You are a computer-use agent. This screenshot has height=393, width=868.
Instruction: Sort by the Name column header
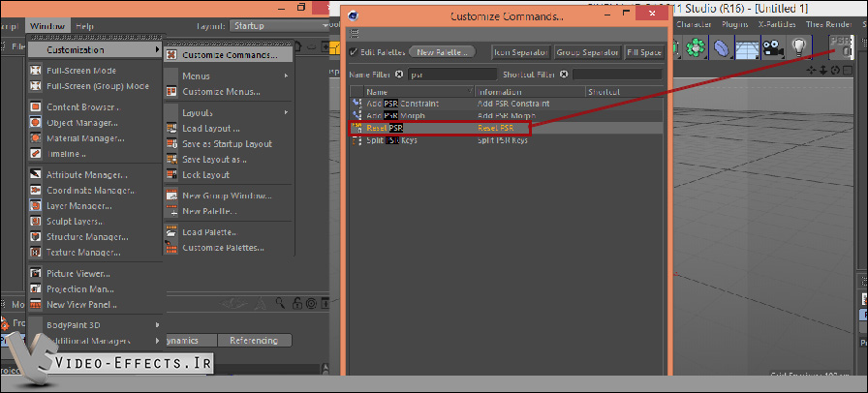pyautogui.click(x=419, y=92)
